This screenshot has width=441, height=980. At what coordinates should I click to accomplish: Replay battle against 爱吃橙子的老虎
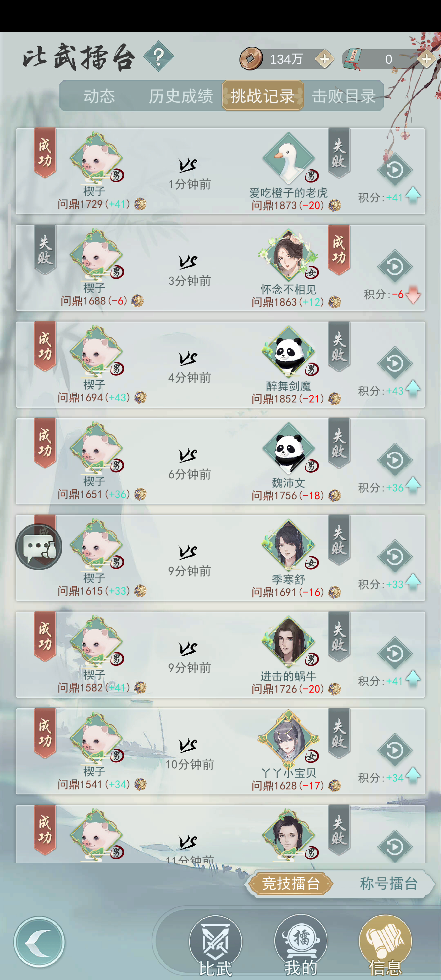point(394,170)
